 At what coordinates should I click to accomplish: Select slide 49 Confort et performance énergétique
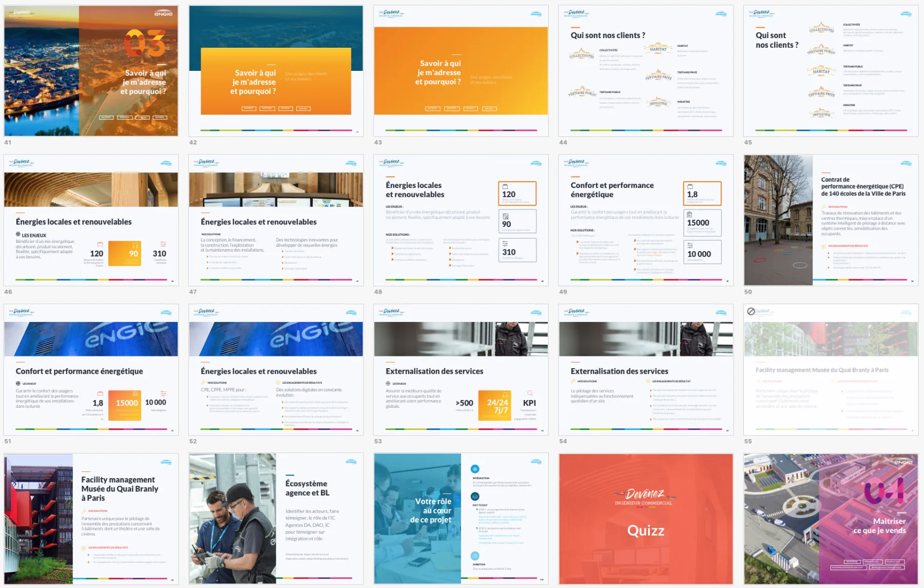[x=646, y=220]
